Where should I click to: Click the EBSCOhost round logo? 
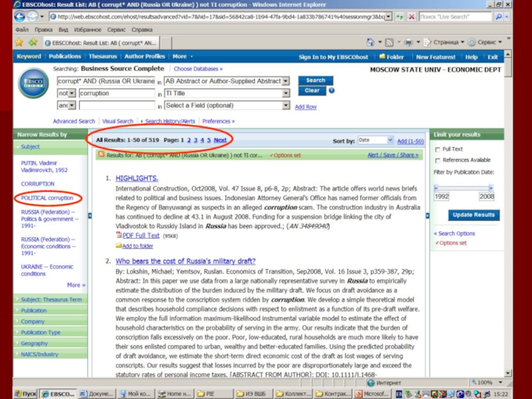click(x=34, y=83)
